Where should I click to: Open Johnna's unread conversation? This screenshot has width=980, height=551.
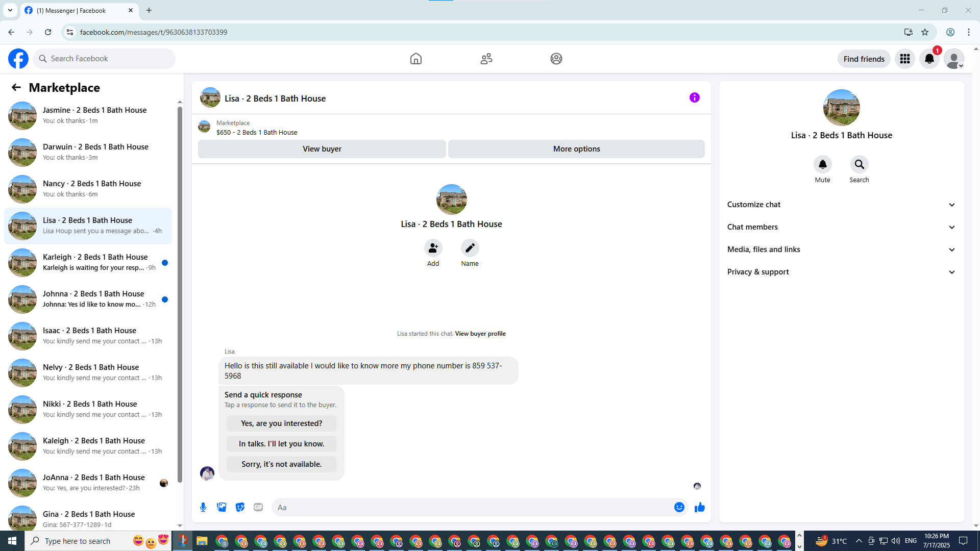click(x=88, y=299)
